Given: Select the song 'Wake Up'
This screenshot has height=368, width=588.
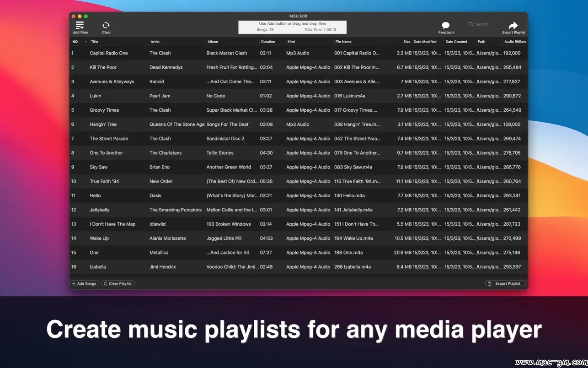Looking at the screenshot, I should point(99,238).
